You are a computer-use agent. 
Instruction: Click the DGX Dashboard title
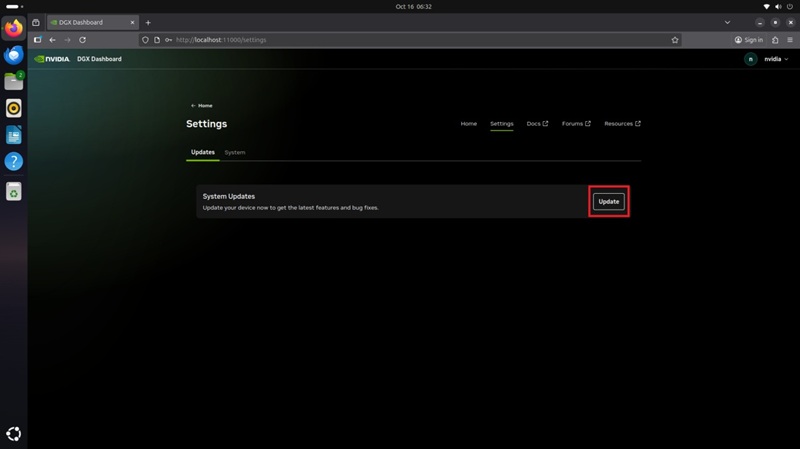coord(99,59)
